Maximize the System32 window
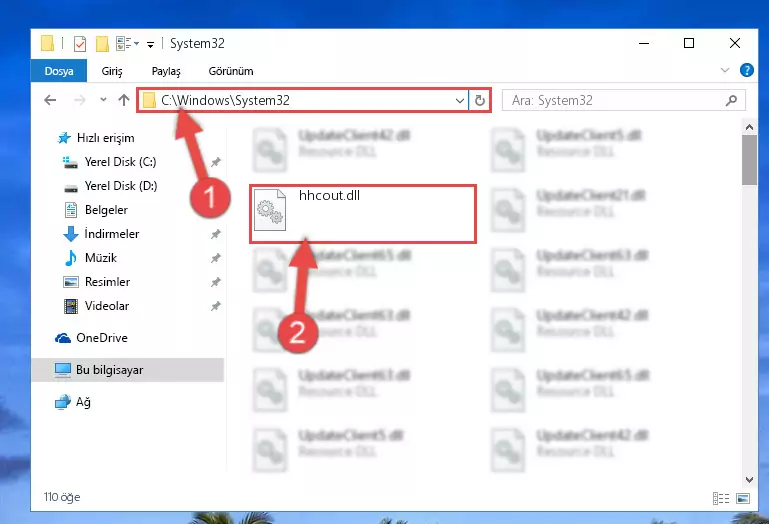This screenshot has height=524, width=769. pyautogui.click(x=689, y=43)
